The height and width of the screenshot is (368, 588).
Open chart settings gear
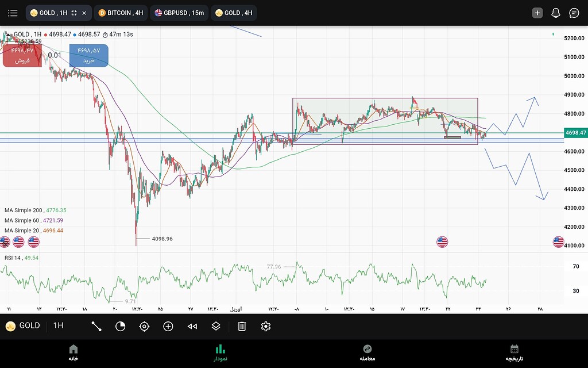pos(265,326)
